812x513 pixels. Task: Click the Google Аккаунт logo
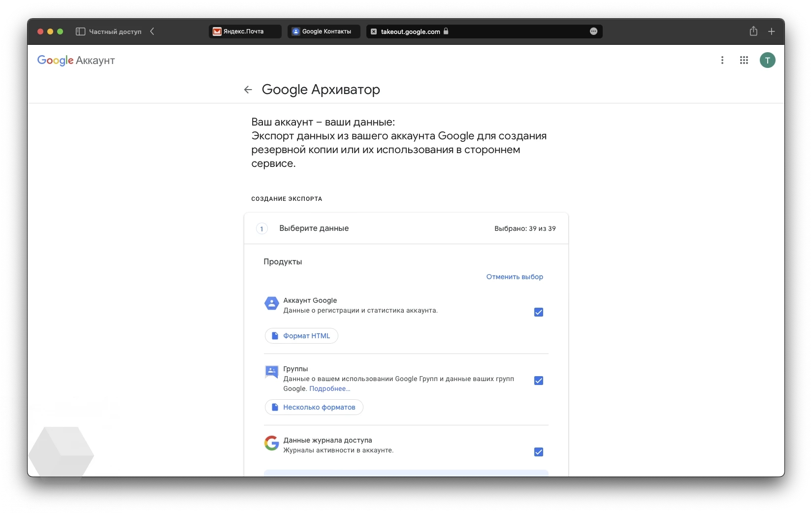coord(76,61)
